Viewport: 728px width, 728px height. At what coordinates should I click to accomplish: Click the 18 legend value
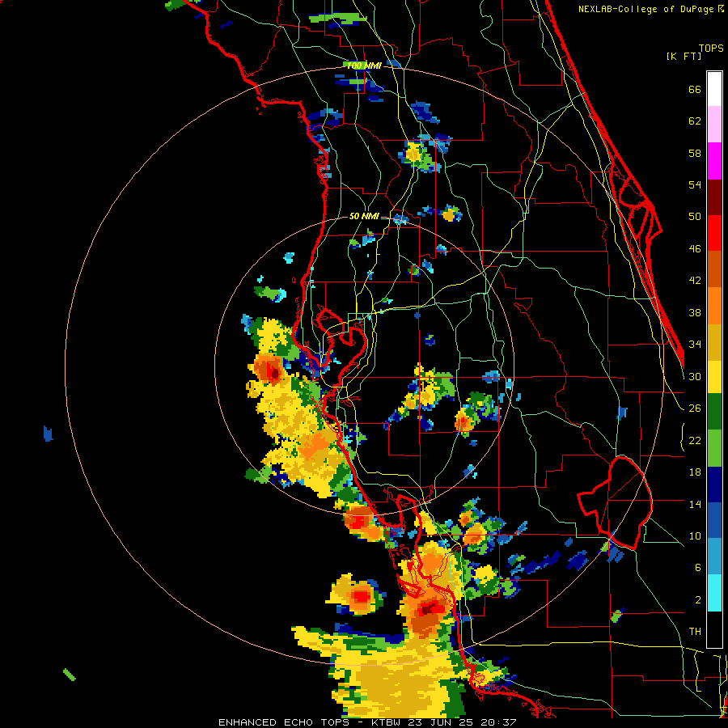pos(695,472)
